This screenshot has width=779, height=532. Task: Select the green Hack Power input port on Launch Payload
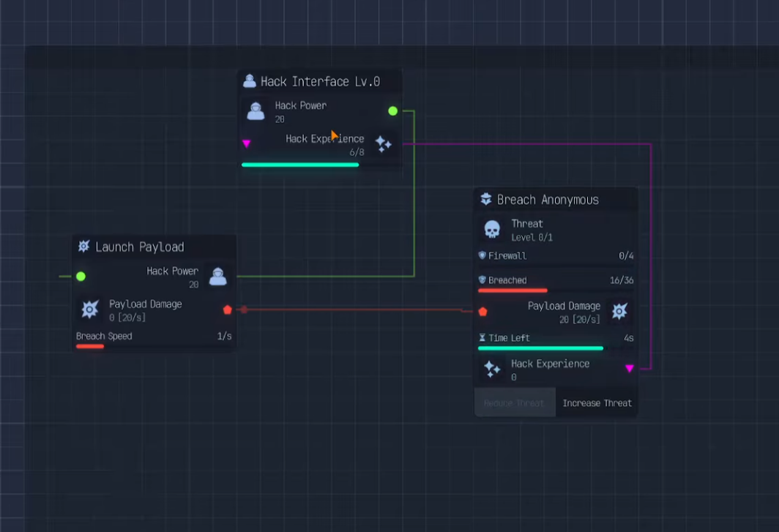[81, 277]
